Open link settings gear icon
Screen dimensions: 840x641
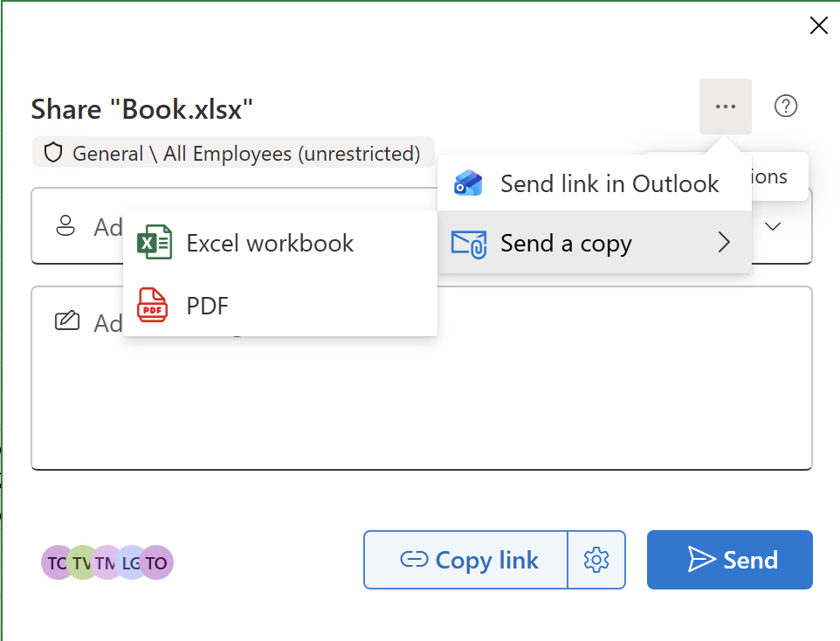[596, 560]
